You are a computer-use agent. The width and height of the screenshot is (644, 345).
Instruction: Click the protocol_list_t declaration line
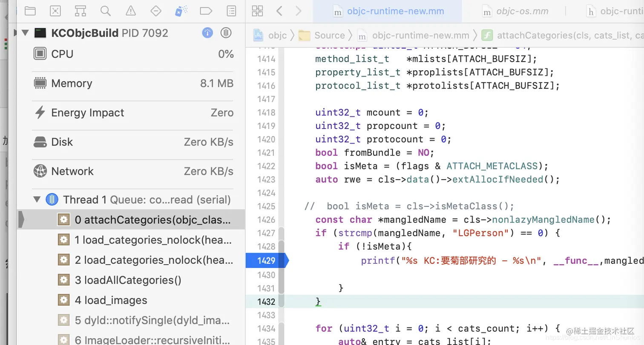[437, 86]
